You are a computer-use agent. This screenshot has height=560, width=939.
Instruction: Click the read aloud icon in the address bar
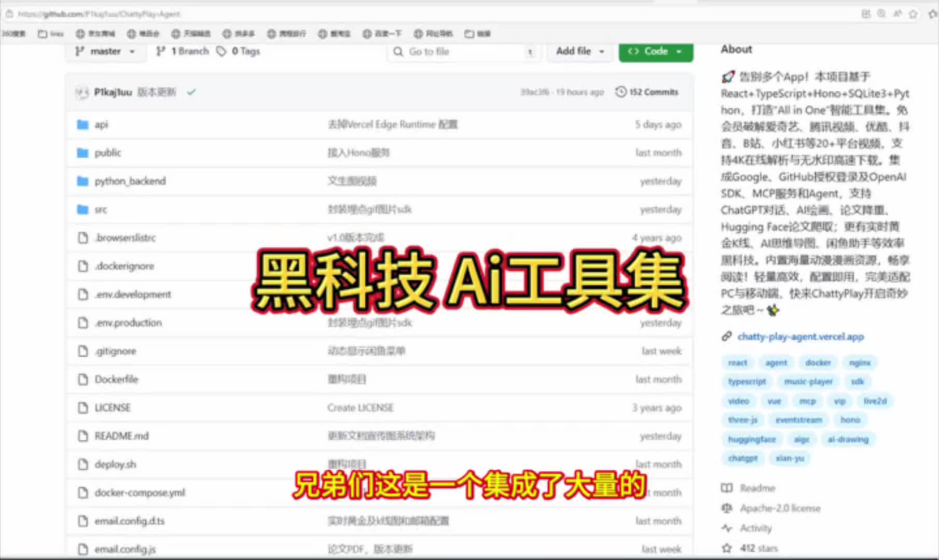tap(897, 14)
